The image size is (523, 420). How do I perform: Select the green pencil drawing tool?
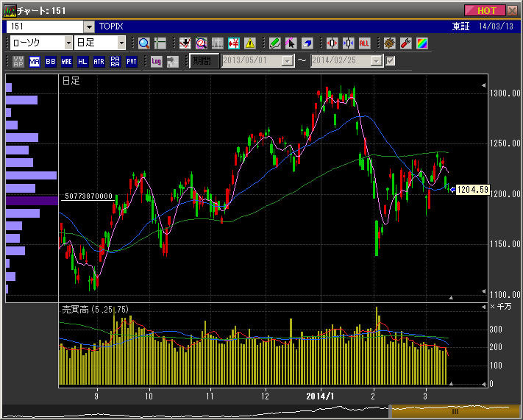point(274,43)
